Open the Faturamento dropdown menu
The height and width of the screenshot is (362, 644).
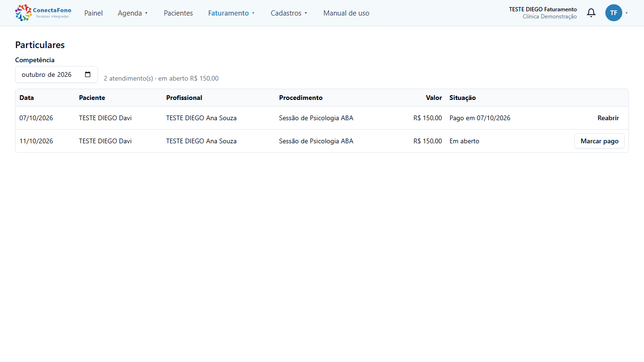click(231, 13)
